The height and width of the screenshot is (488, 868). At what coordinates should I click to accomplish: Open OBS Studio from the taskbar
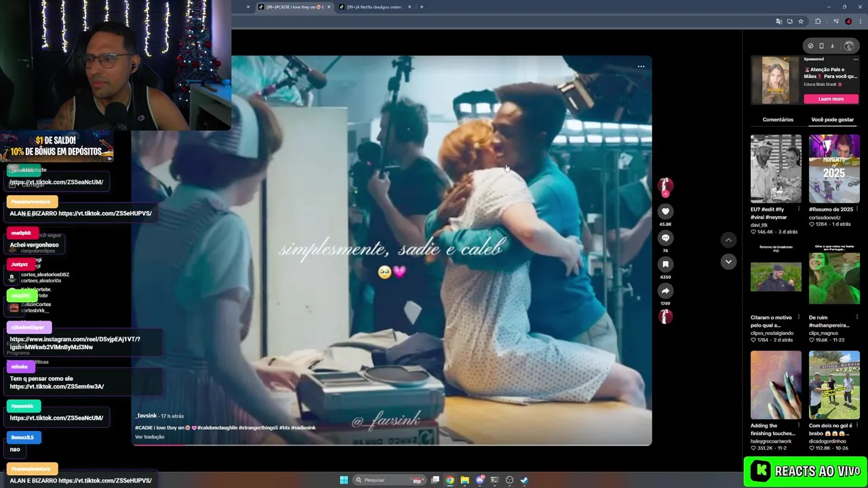click(x=509, y=480)
